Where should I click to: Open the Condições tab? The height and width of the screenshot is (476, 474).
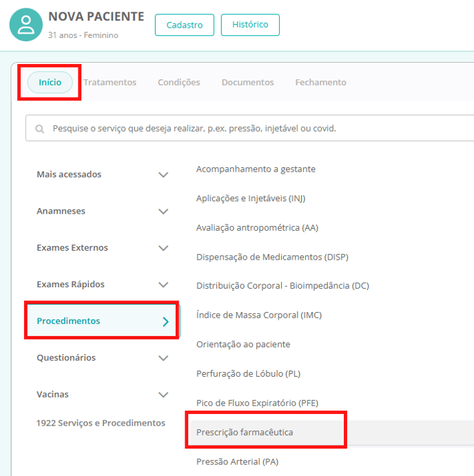point(179,83)
